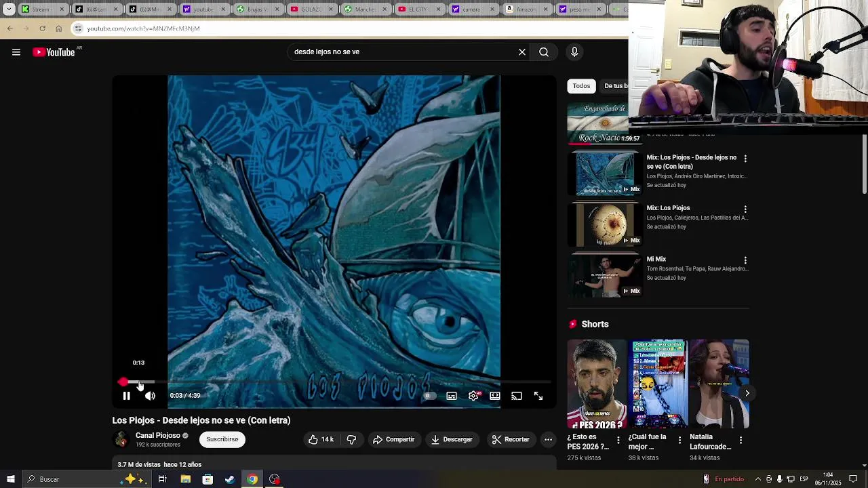Open the Mix: Los Piojos title
This screenshot has width=868, height=488.
(668, 208)
